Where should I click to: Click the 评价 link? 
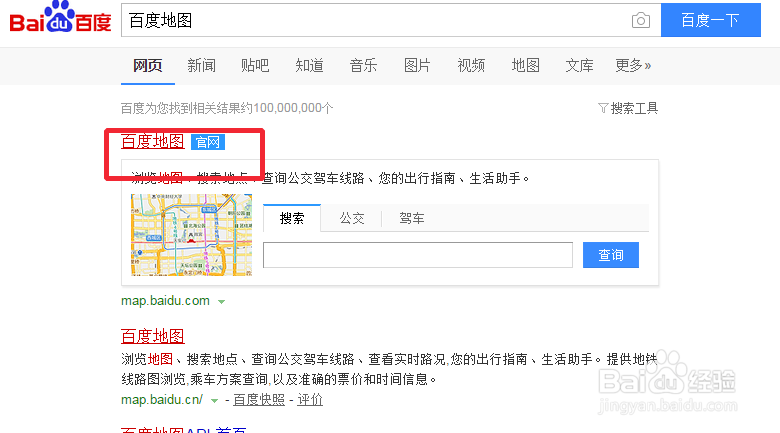(310, 400)
